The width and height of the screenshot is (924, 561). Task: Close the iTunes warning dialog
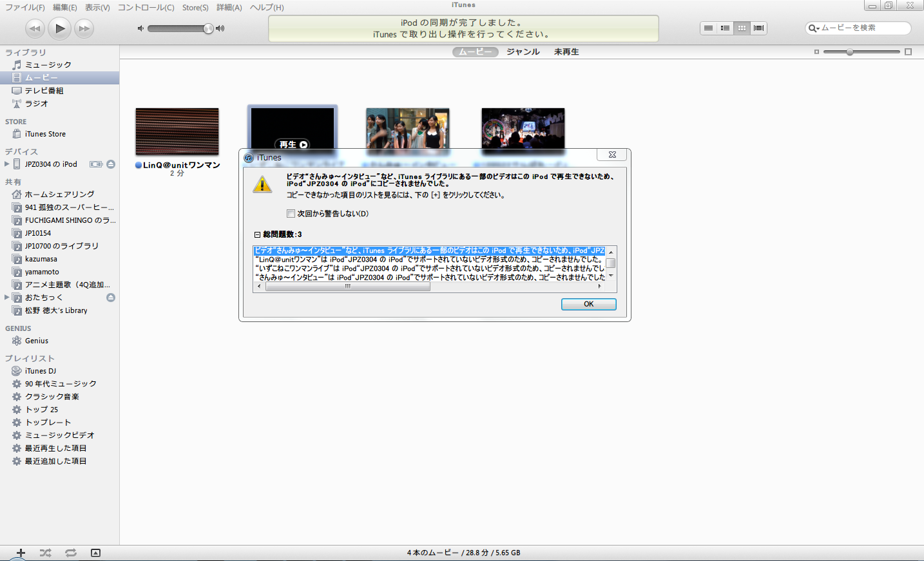tap(612, 155)
